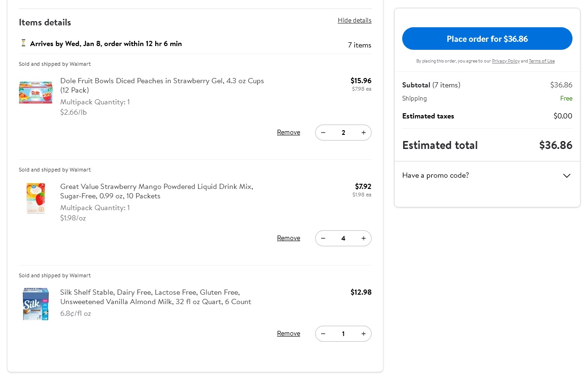Click the green 'Free' shipping value
588x376 pixels.
[566, 98]
